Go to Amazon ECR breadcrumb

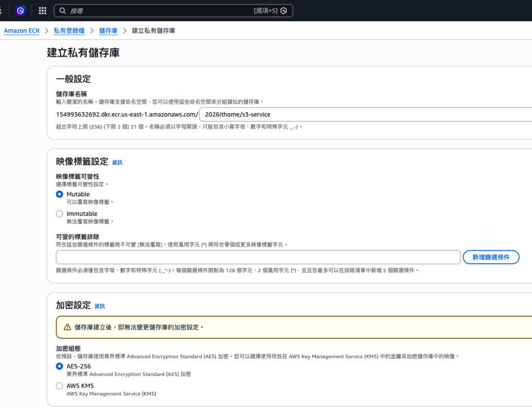[22, 31]
